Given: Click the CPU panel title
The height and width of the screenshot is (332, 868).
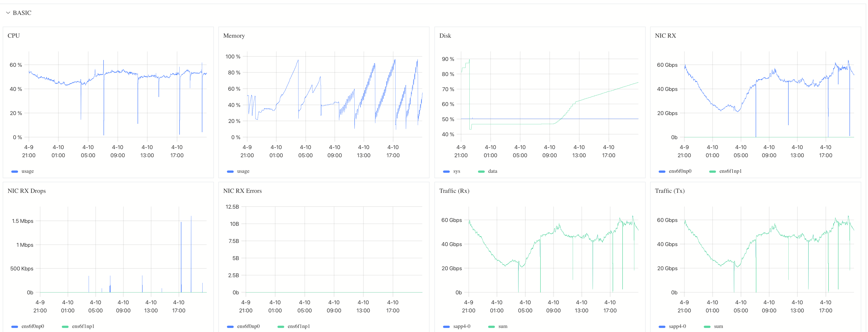Looking at the screenshot, I should point(14,36).
